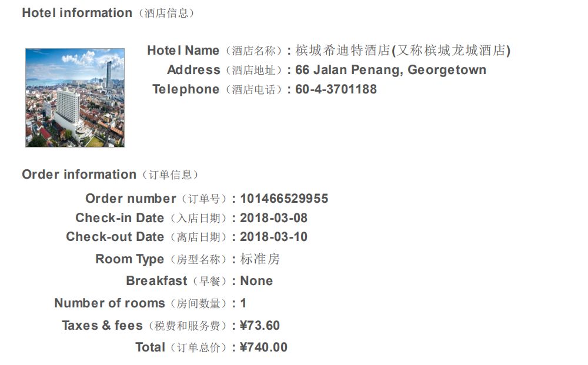
Task: Click the Breakfast value None
Action: tap(256, 281)
